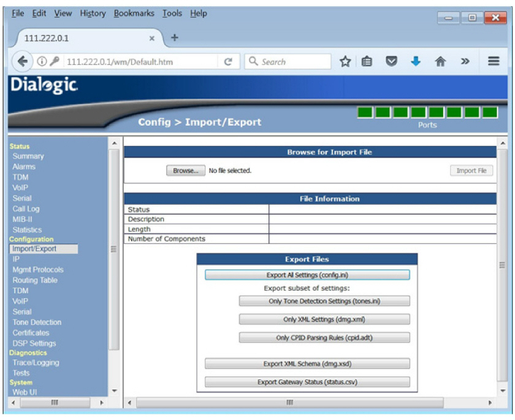The image size is (515, 420).
Task: Click the key icon in address bar
Action: pos(55,61)
